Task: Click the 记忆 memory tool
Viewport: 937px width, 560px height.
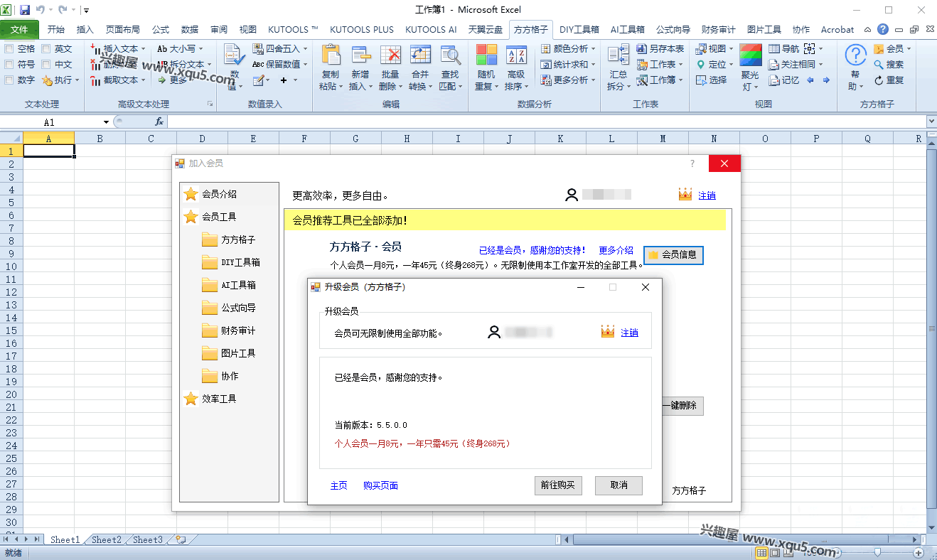Action: 784,80
